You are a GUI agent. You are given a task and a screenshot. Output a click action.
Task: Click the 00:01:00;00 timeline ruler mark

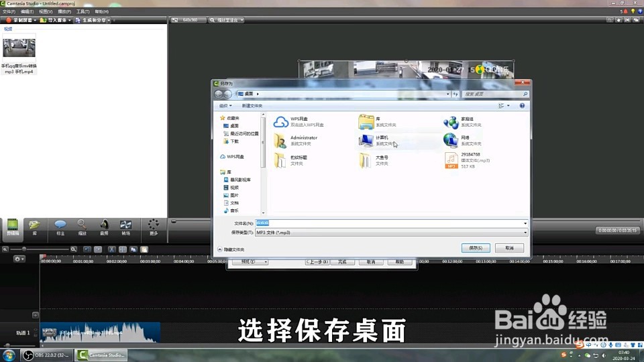pyautogui.click(x=83, y=261)
